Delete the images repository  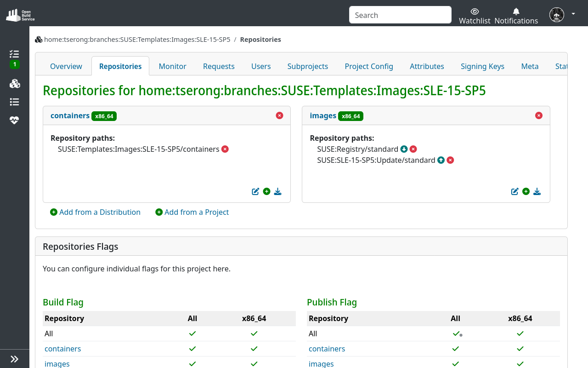pyautogui.click(x=538, y=115)
